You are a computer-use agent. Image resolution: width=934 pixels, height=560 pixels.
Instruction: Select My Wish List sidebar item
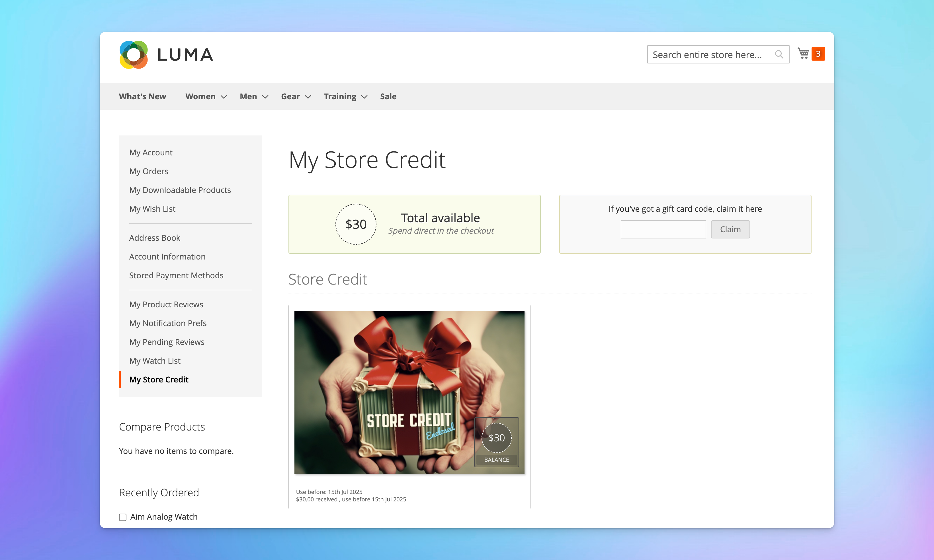pos(151,209)
